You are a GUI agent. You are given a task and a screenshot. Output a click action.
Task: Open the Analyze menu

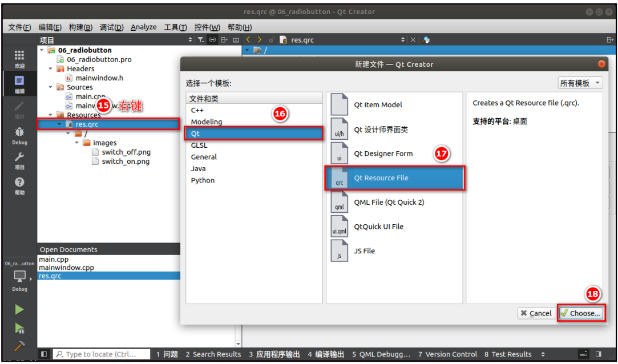(143, 27)
